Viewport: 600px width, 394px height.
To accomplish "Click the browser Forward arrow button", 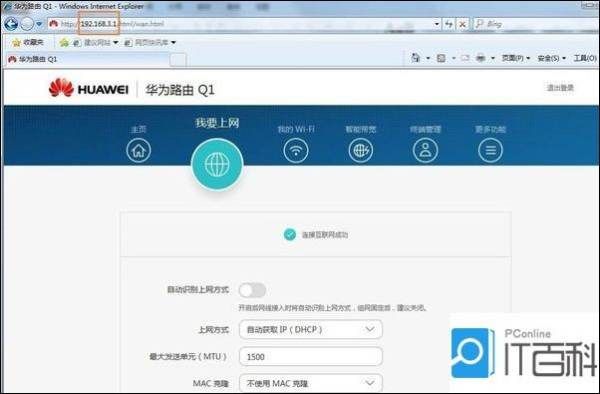I will (x=27, y=24).
